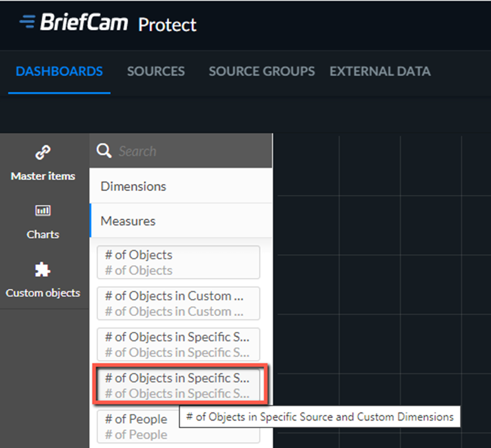Click the search magnifier icon
This screenshot has height=448, width=491.
click(103, 151)
